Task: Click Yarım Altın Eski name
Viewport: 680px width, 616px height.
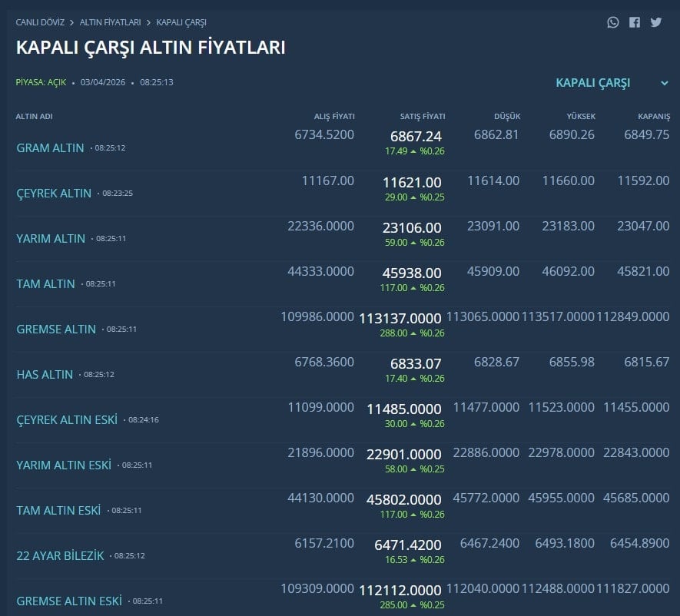Action: pos(64,465)
